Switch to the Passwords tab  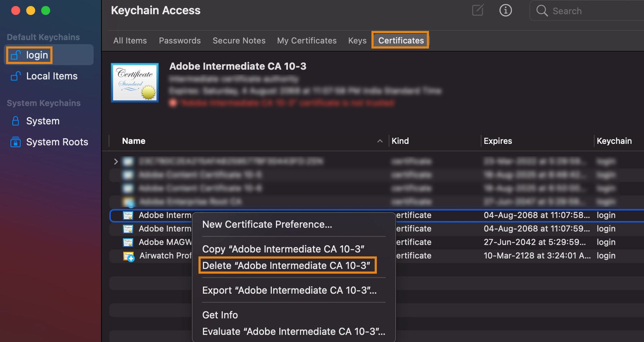point(180,40)
